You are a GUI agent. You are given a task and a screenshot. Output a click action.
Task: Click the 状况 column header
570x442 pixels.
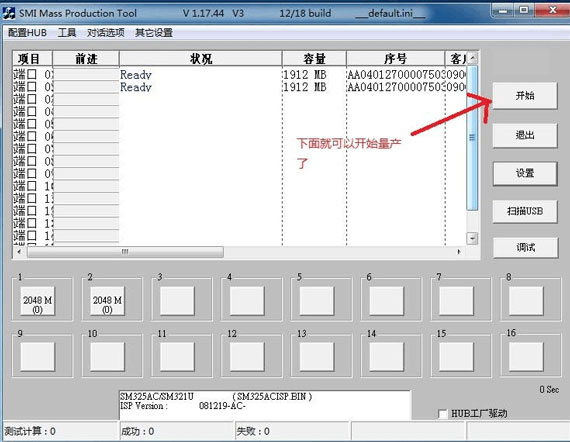pos(201,59)
